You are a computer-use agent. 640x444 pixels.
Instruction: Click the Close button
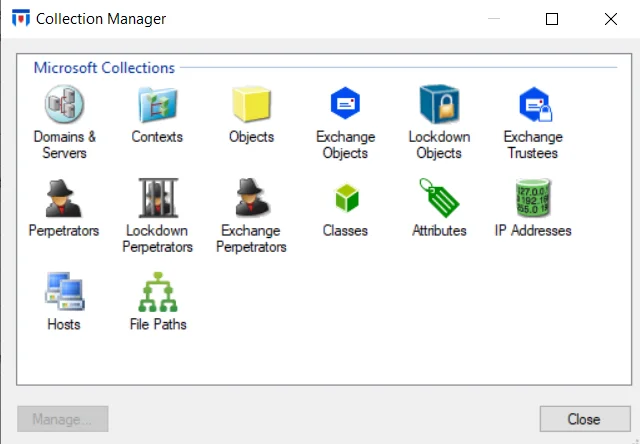585,419
